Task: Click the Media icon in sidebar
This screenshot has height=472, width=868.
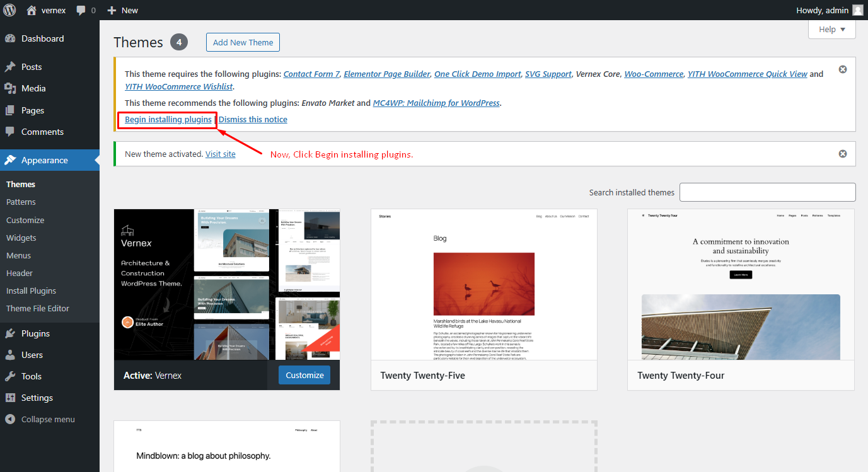Action: pyautogui.click(x=10, y=88)
